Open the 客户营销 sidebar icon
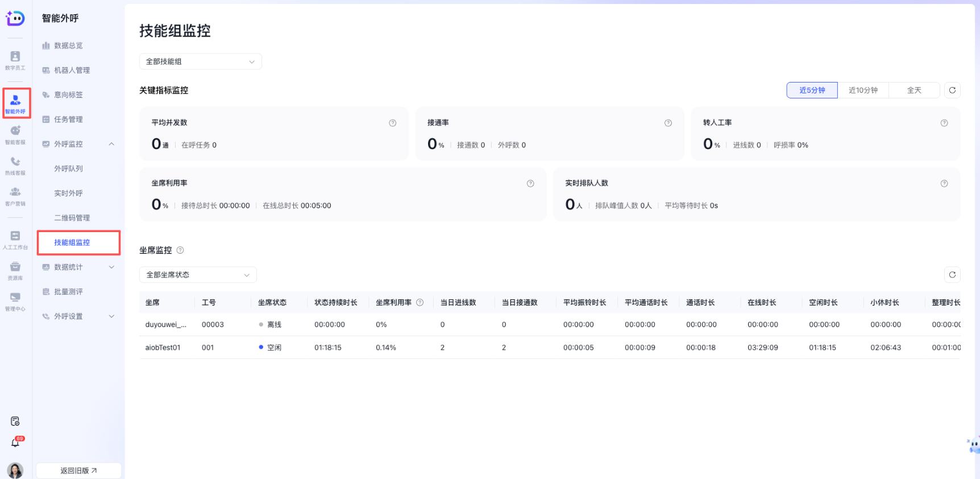The width and height of the screenshot is (980, 479). [15, 196]
